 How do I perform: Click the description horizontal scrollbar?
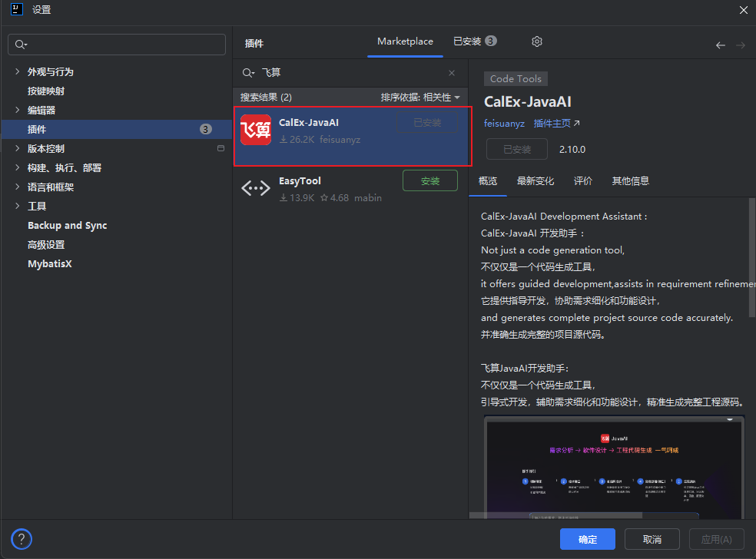click(555, 516)
